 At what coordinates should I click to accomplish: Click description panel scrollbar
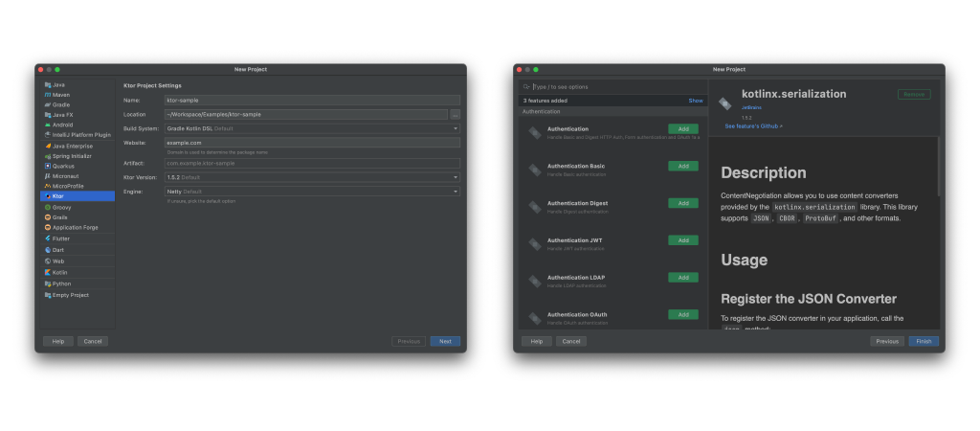pyautogui.click(x=938, y=166)
